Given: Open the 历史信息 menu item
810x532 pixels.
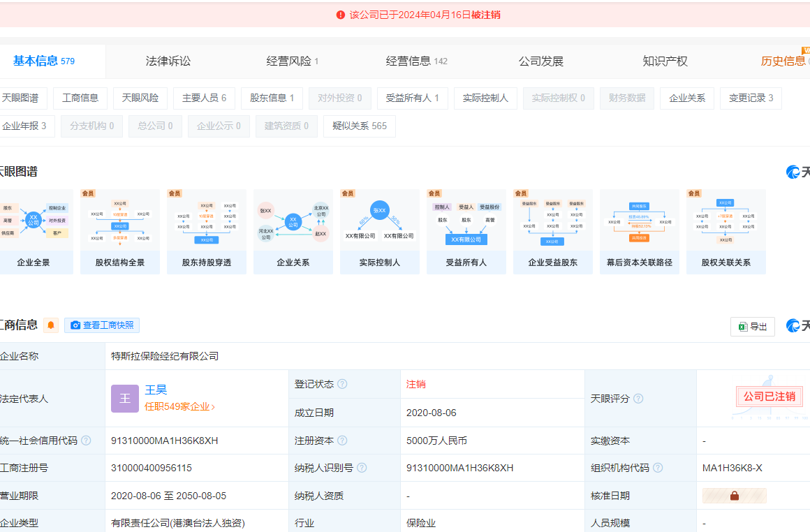Looking at the screenshot, I should [782, 60].
